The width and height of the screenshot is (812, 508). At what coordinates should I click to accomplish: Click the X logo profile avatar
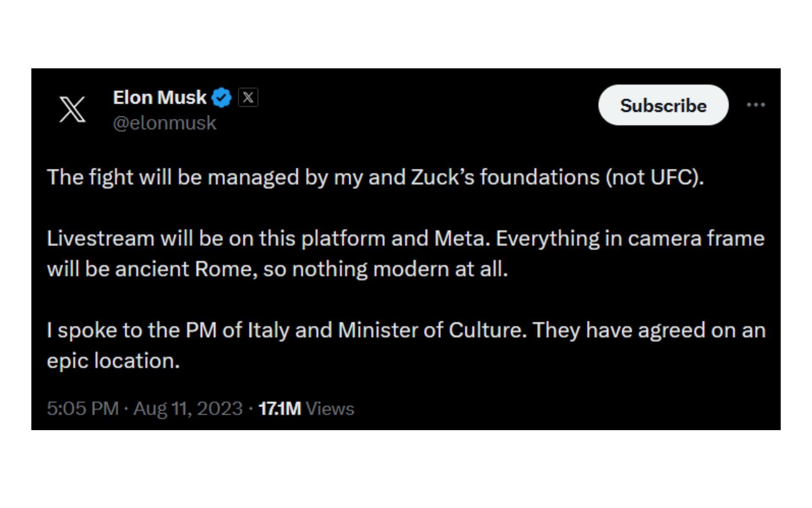72,109
